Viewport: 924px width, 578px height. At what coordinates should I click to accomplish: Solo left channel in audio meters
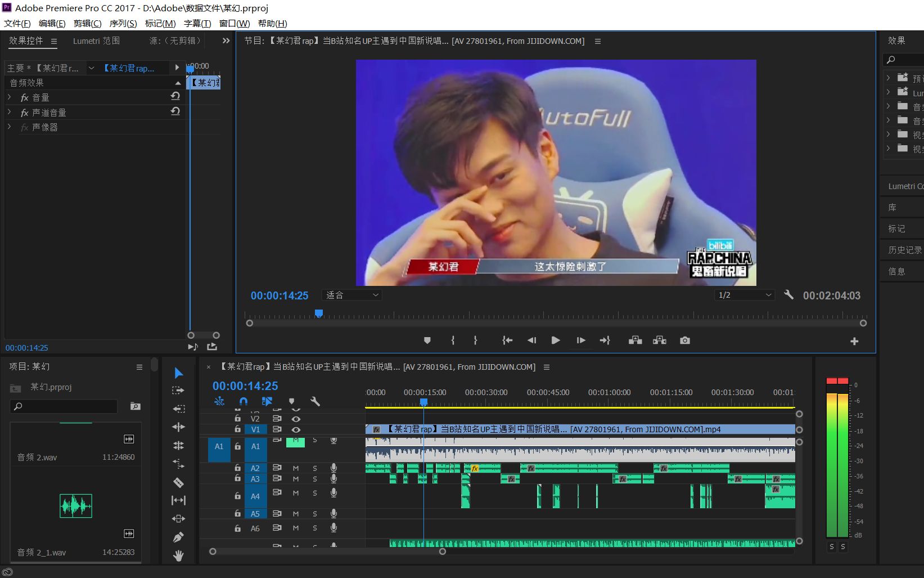(832, 546)
